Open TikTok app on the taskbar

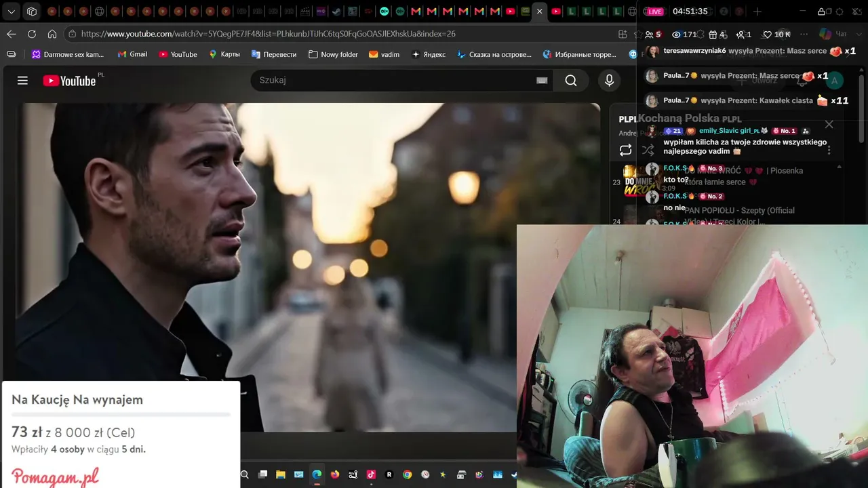(x=371, y=475)
